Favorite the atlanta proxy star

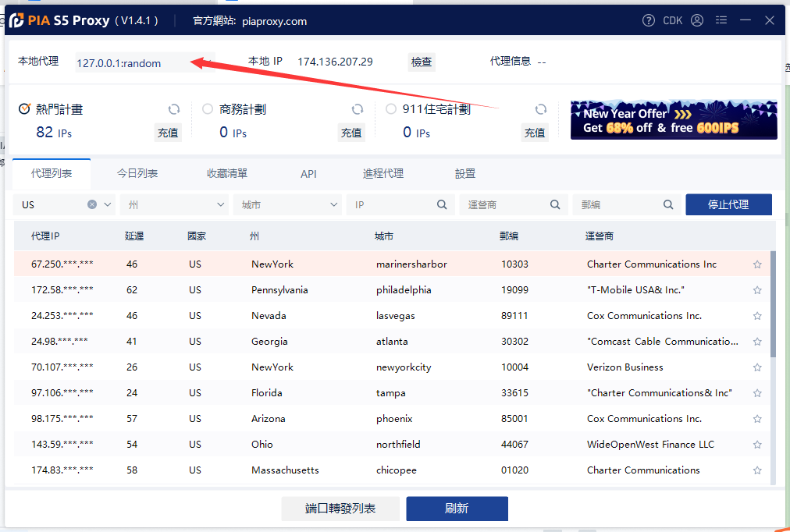[x=756, y=341]
